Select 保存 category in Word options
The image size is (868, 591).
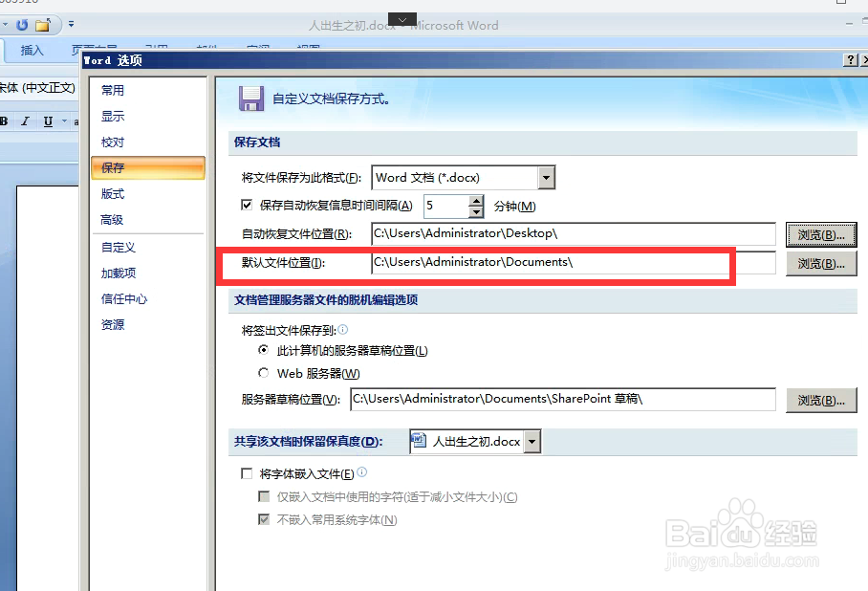coord(148,167)
